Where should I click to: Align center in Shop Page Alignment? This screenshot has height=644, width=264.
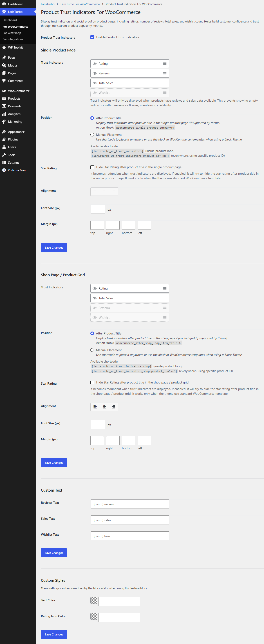click(x=104, y=407)
